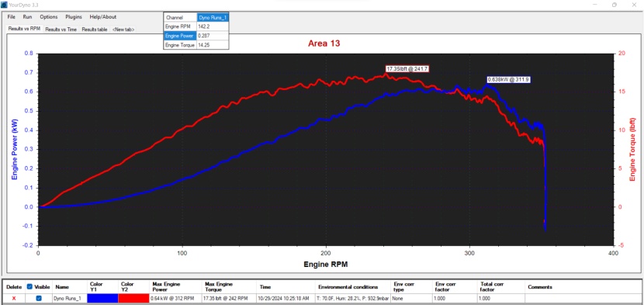
Task: Click the 17.35lbft @ 241.7 peak label
Action: 407,68
